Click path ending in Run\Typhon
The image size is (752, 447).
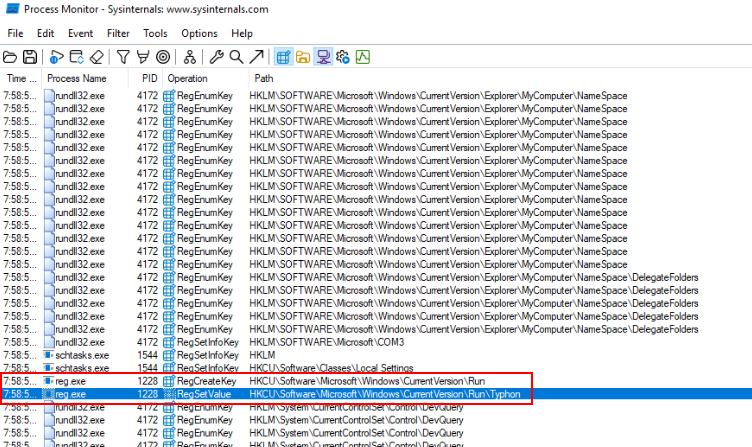point(385,394)
